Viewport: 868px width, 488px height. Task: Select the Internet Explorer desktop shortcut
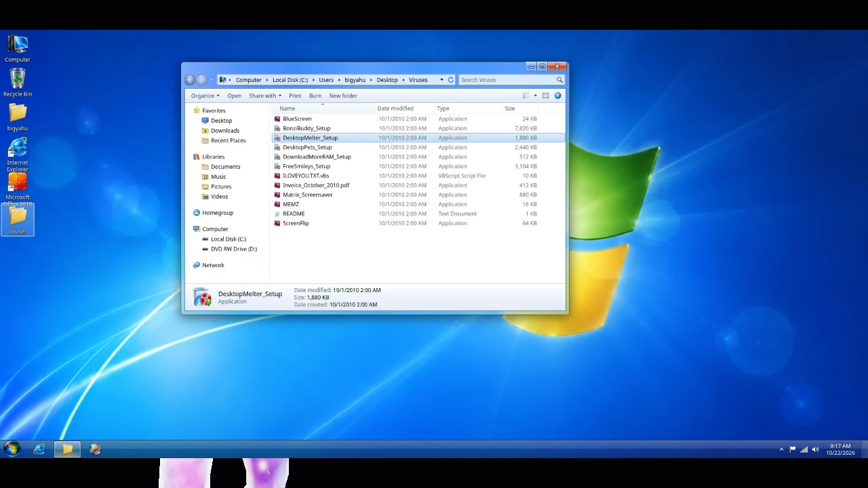[18, 155]
